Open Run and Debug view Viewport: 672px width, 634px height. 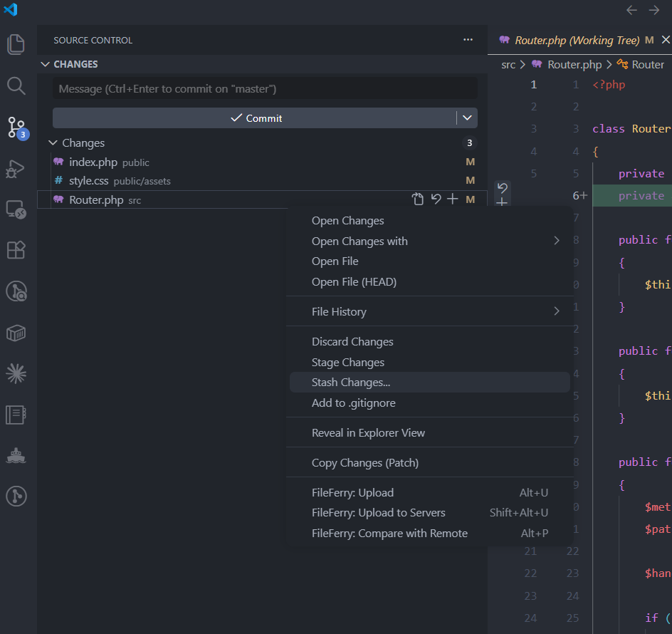point(16,169)
